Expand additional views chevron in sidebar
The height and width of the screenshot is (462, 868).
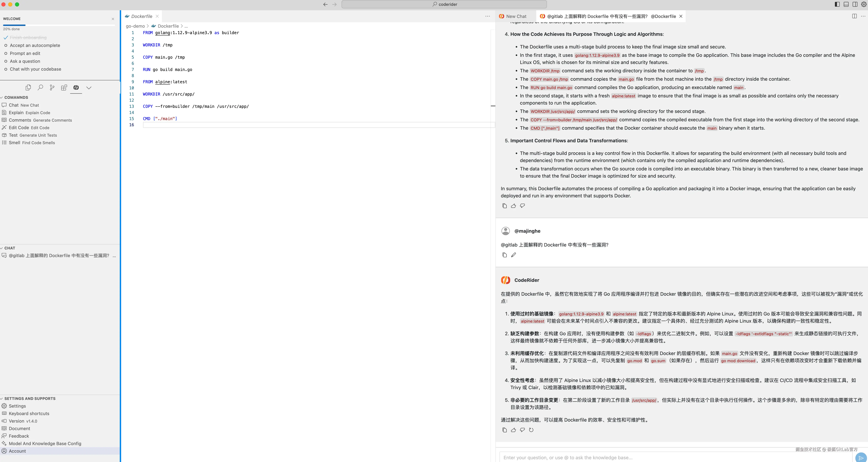pos(89,88)
